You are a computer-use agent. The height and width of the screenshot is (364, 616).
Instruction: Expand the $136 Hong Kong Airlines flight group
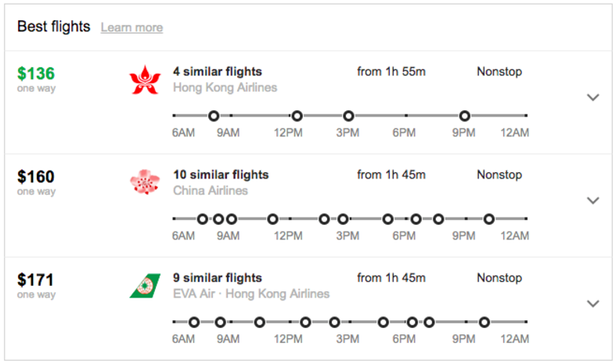pos(593,97)
